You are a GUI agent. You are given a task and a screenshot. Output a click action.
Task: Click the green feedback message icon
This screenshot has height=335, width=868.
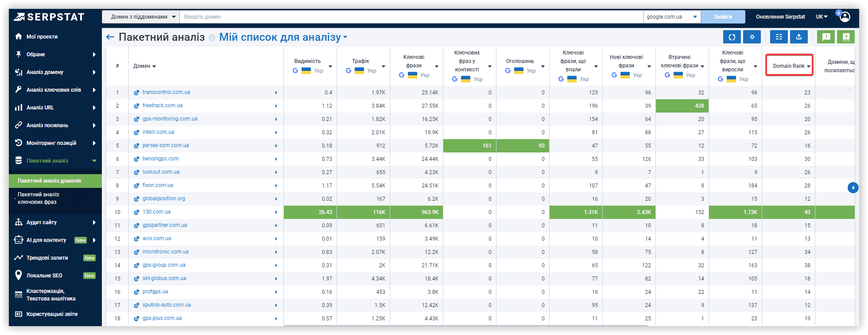[x=826, y=37]
